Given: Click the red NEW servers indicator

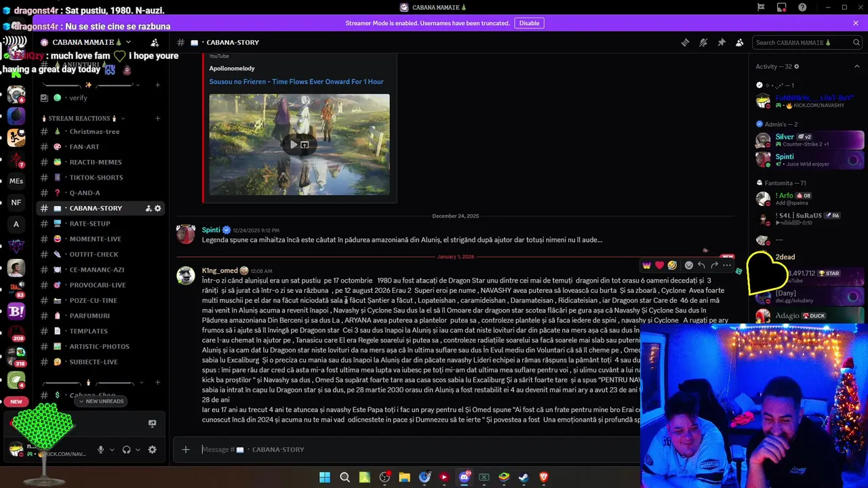Looking at the screenshot, I should 16,401.
